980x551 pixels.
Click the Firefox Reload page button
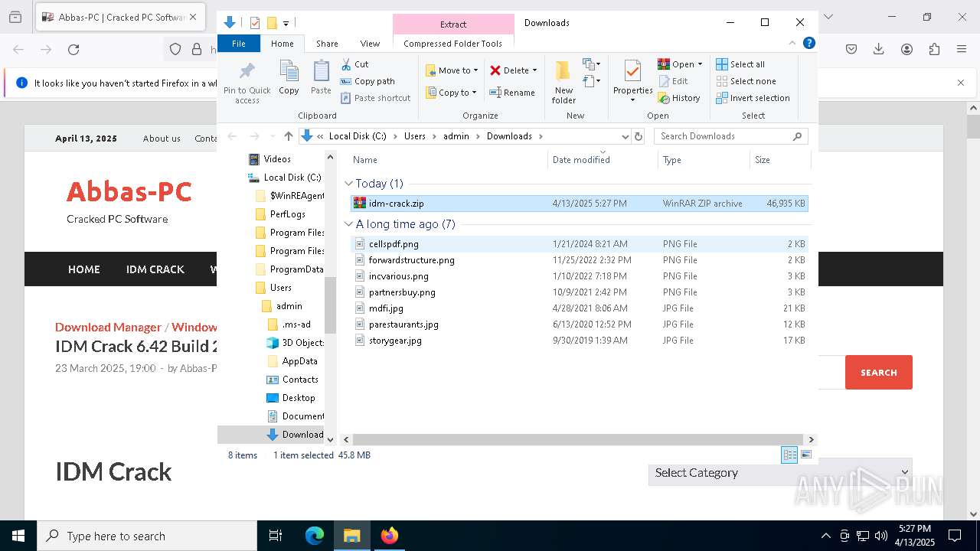(73, 50)
